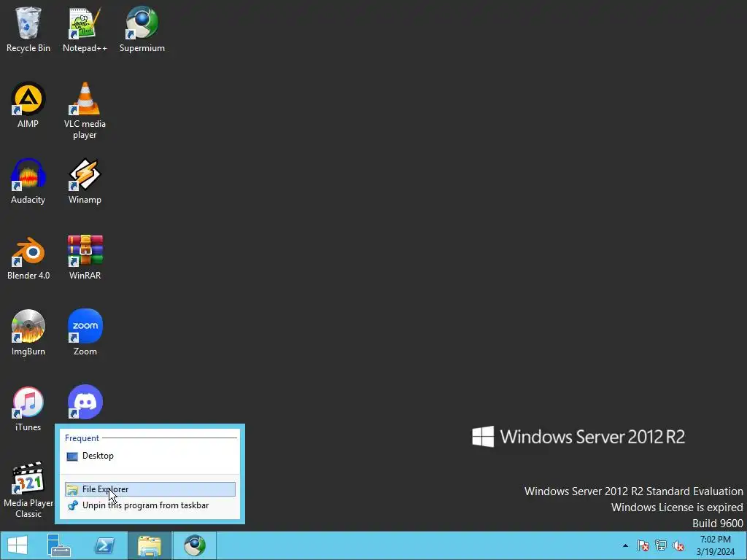Launch PowerShell from the taskbar
The image size is (747, 560).
(x=104, y=545)
